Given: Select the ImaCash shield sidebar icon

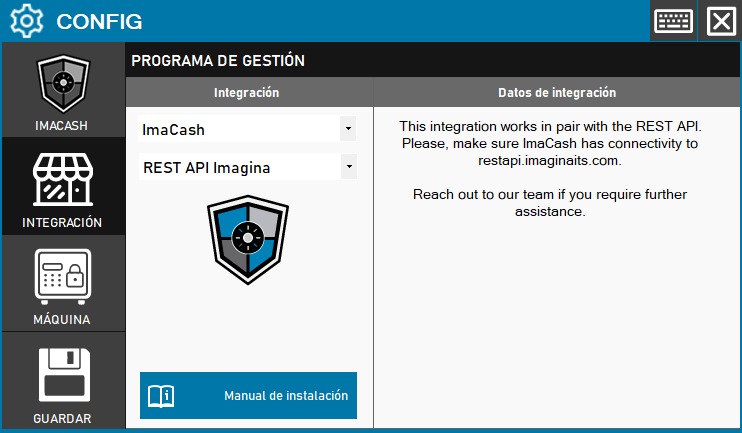Looking at the screenshot, I should (63, 83).
